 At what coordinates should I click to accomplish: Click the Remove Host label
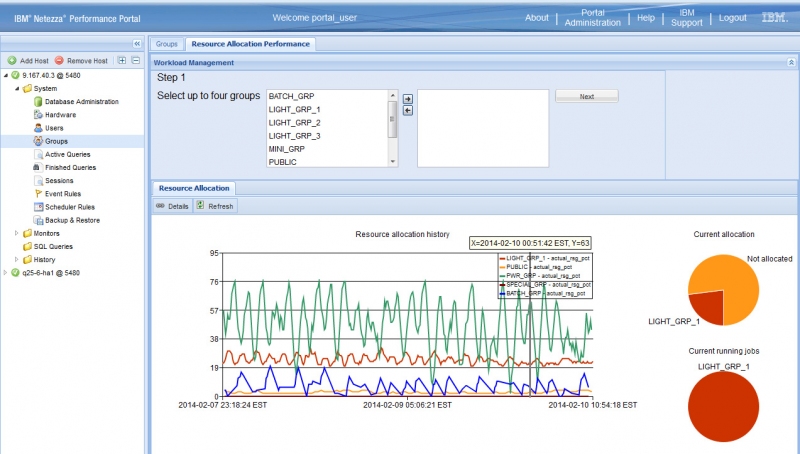click(x=87, y=61)
